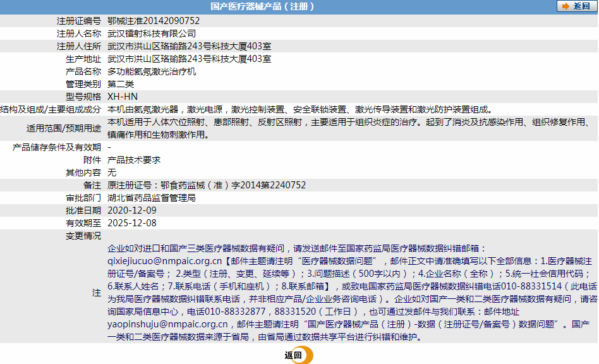Open the 产品技术要求 attachment
The width and height of the screenshot is (599, 364).
(x=134, y=160)
